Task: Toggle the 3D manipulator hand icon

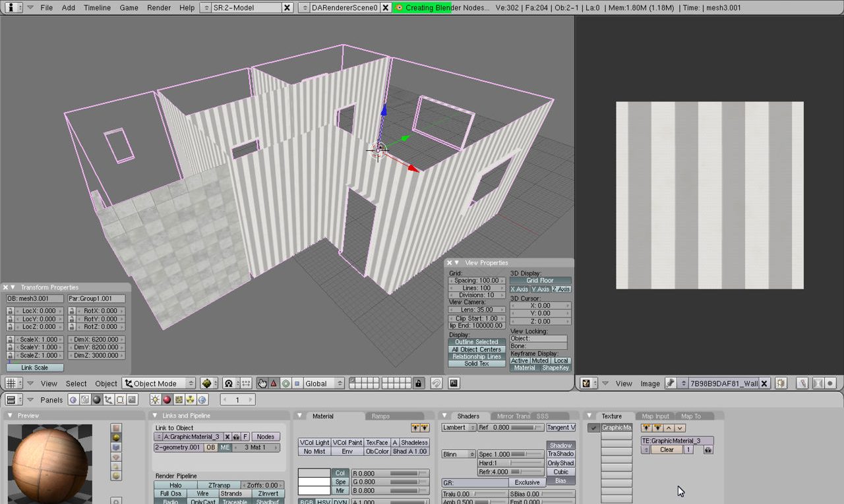Action: click(262, 383)
